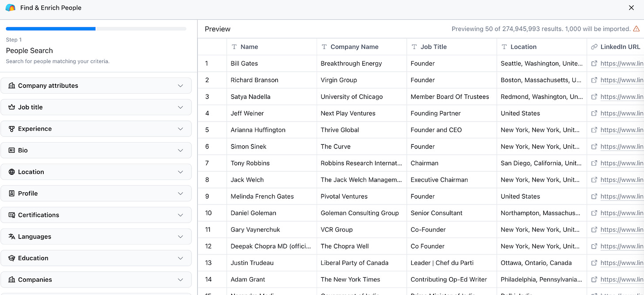
Task: Click external link icon in Bill Gates row
Action: (594, 64)
